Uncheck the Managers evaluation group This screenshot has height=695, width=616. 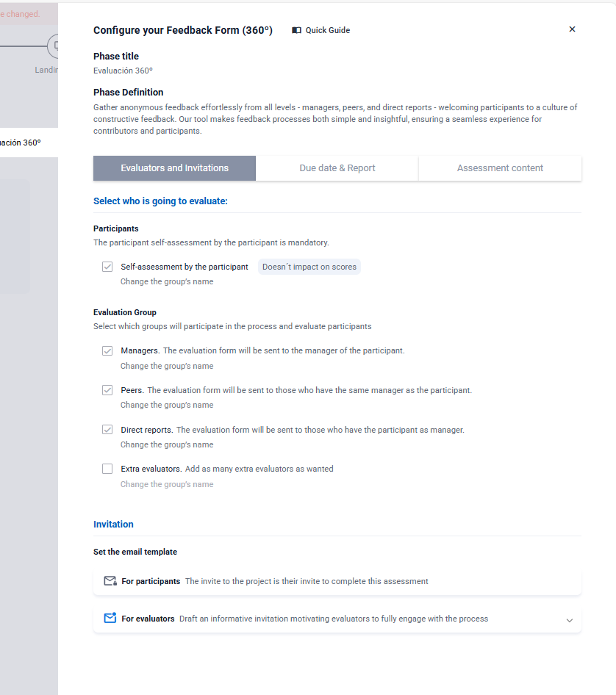point(107,350)
